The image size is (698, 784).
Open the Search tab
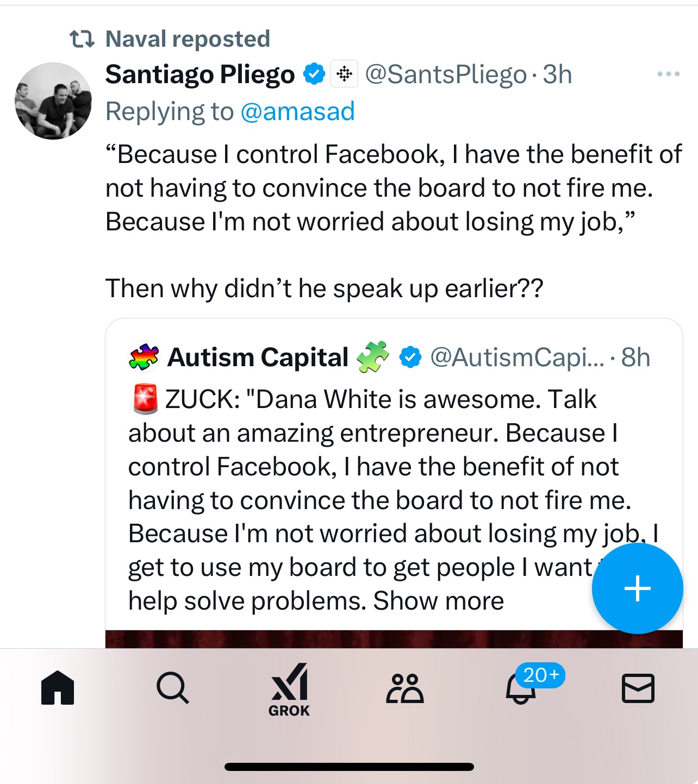[x=173, y=688]
